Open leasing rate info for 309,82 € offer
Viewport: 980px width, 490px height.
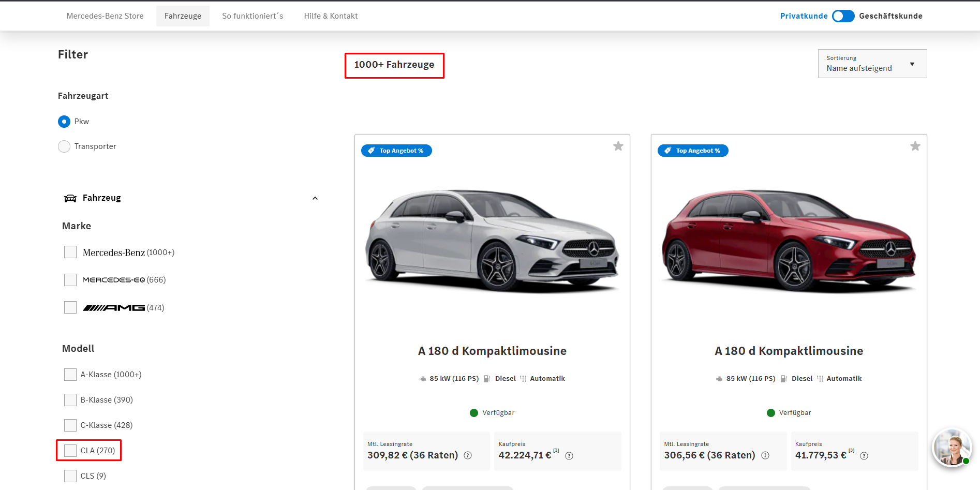(x=468, y=455)
